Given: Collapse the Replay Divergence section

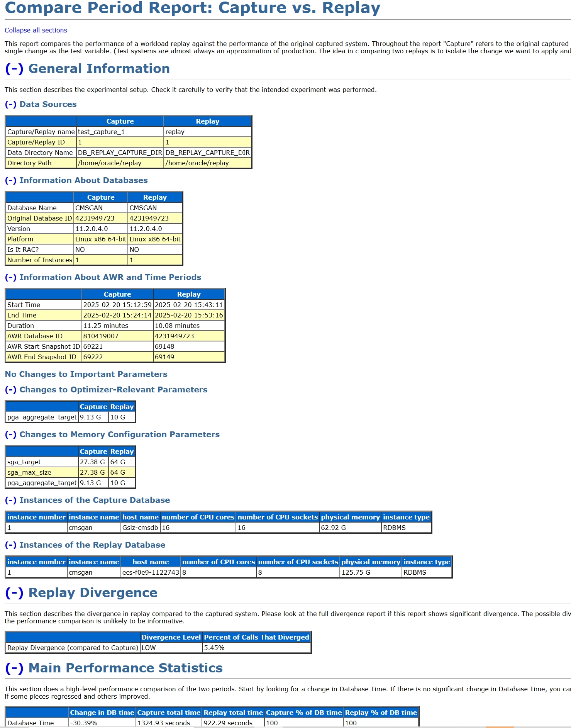Looking at the screenshot, I should (14, 593).
